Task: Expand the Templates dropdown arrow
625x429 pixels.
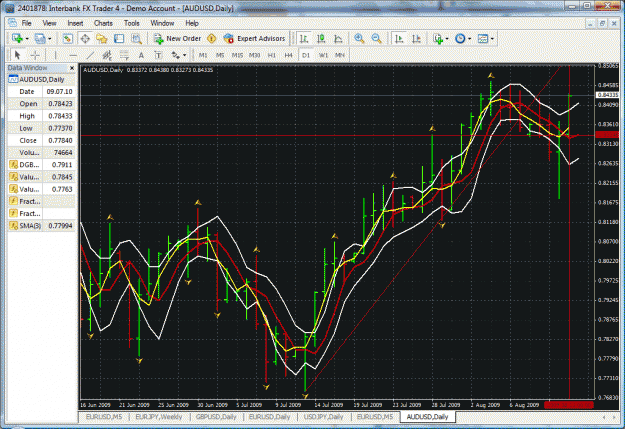Action: pos(492,39)
